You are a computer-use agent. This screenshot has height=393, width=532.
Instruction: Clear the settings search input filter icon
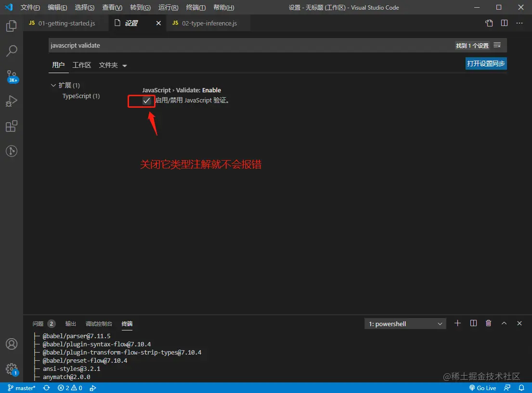click(497, 45)
